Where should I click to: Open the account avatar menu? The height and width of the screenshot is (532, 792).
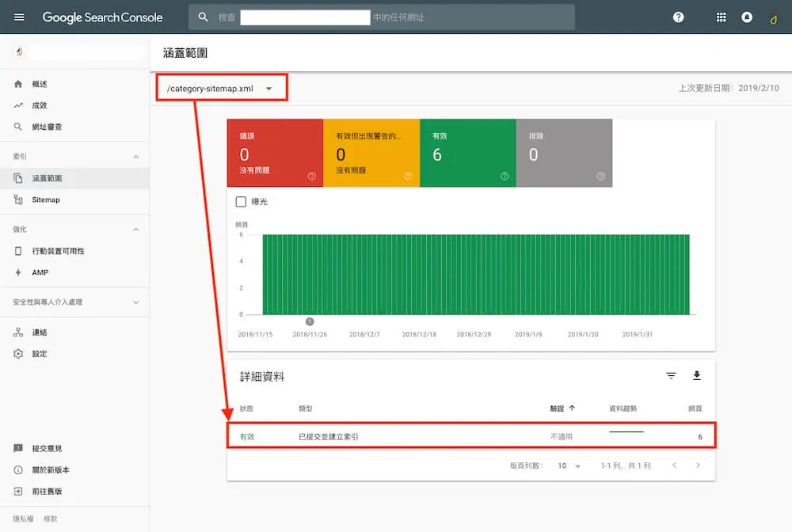click(x=773, y=19)
